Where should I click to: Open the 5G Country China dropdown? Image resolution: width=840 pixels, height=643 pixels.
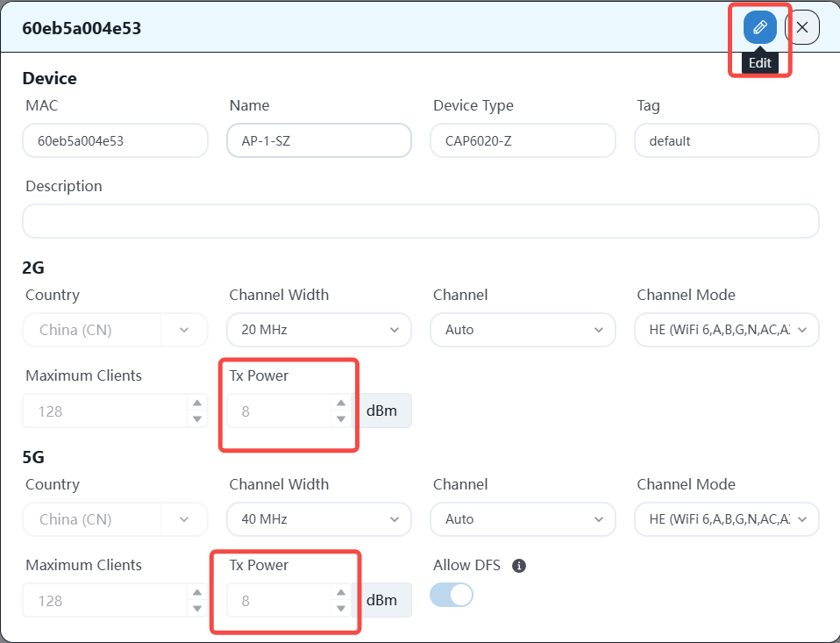click(115, 519)
